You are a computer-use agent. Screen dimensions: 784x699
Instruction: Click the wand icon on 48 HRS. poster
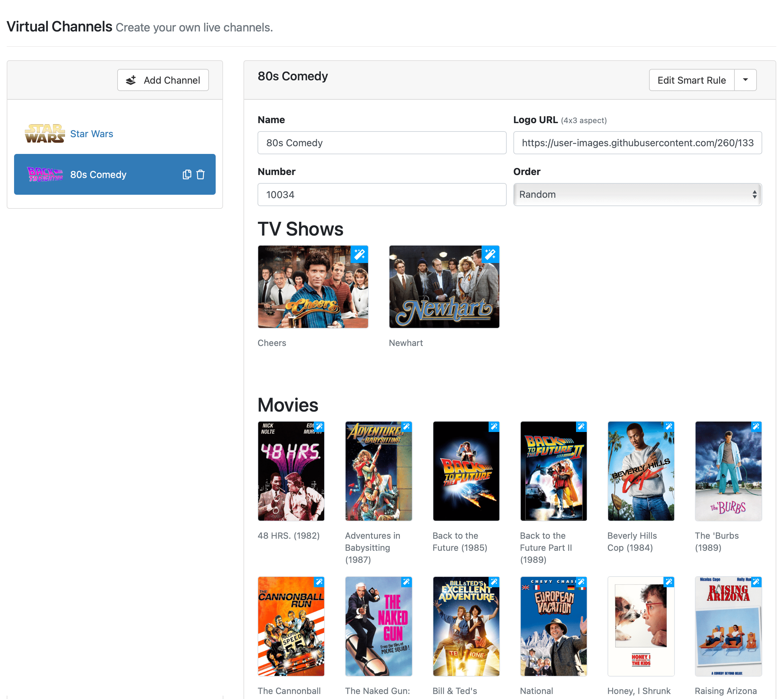[x=319, y=426]
